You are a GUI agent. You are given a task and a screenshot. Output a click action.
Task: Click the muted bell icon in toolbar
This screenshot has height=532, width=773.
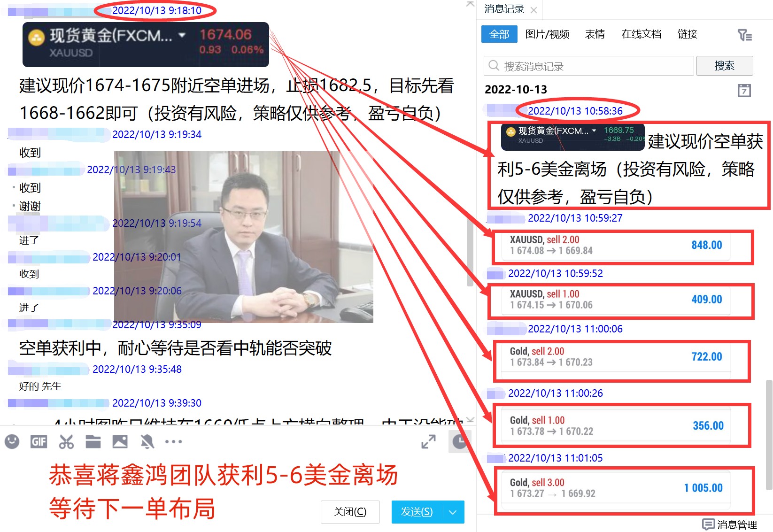pos(147,441)
